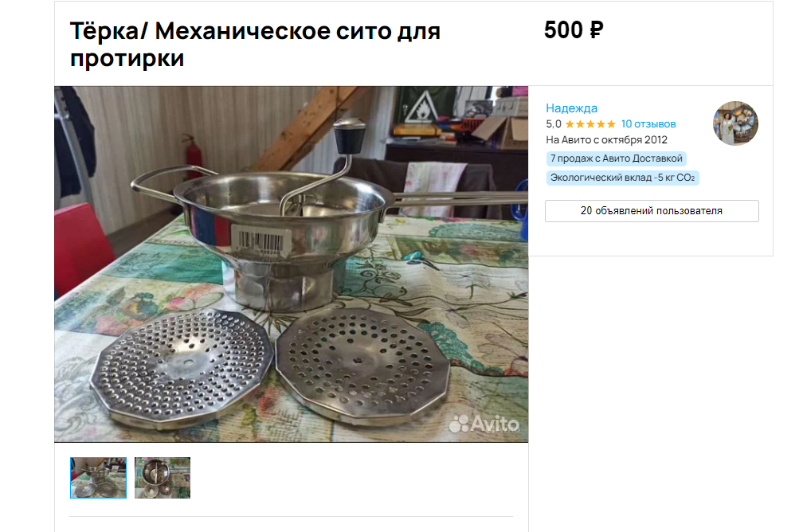
Task: Select the first photo thumbnail
Action: tap(98, 478)
